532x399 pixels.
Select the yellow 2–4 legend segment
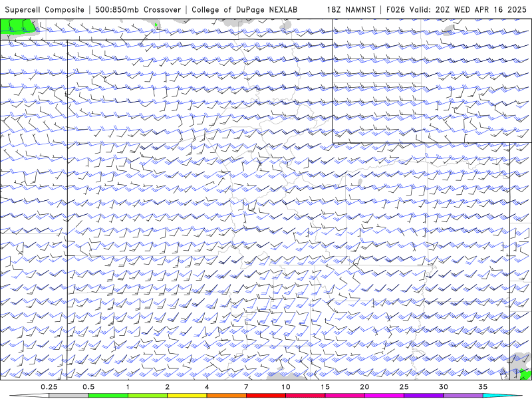[x=187, y=396]
